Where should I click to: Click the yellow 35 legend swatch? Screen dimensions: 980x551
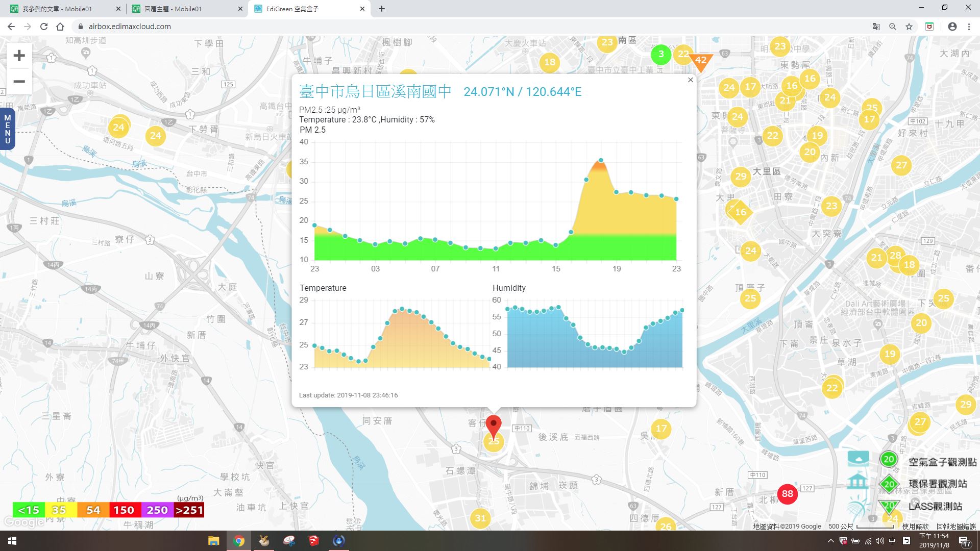[61, 510]
